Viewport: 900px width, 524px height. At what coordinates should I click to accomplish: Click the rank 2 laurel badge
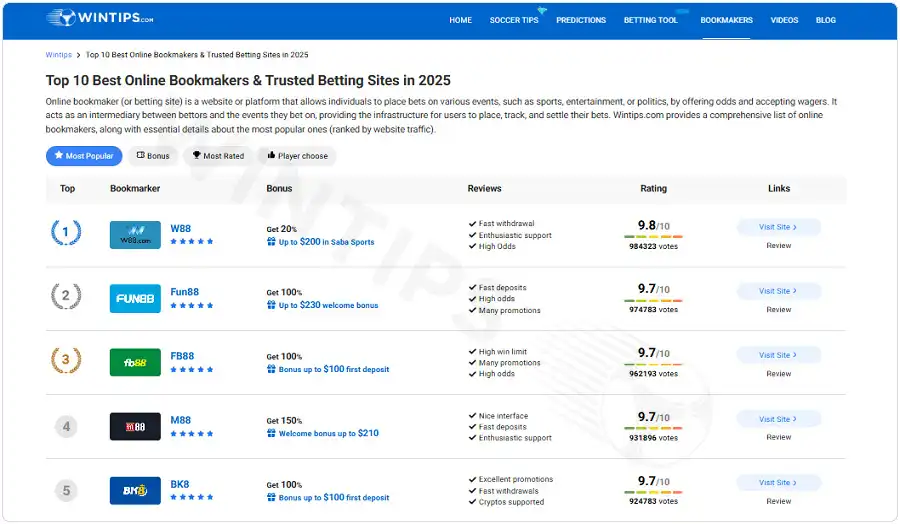coord(66,296)
